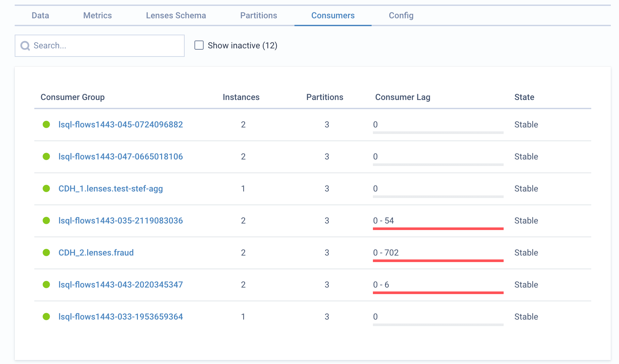Enable the Show inactive checkbox
Viewport: 619px width, 364px height.
[x=199, y=45]
